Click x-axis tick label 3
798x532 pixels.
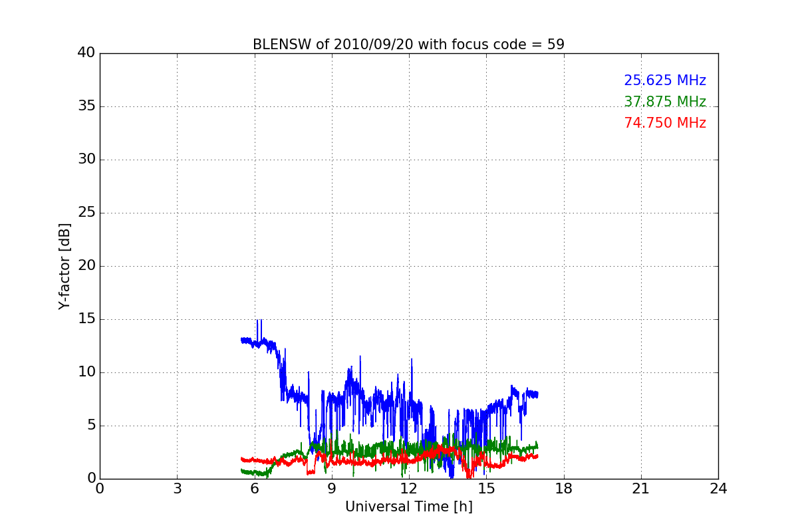[x=177, y=489]
